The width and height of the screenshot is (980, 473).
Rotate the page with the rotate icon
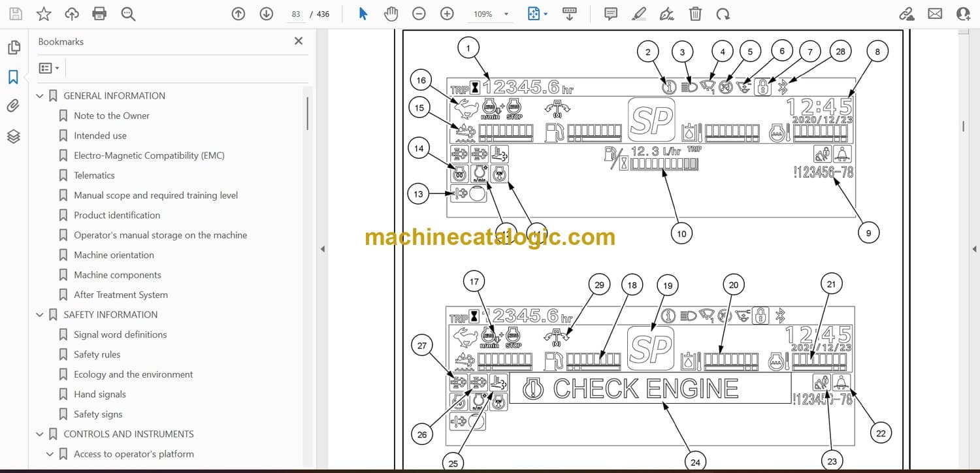pos(723,14)
